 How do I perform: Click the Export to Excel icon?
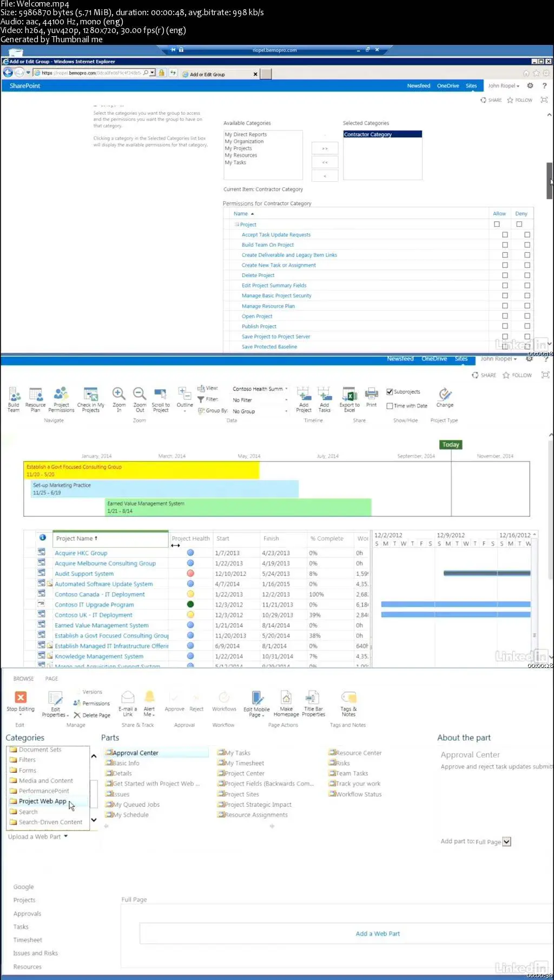tap(349, 394)
